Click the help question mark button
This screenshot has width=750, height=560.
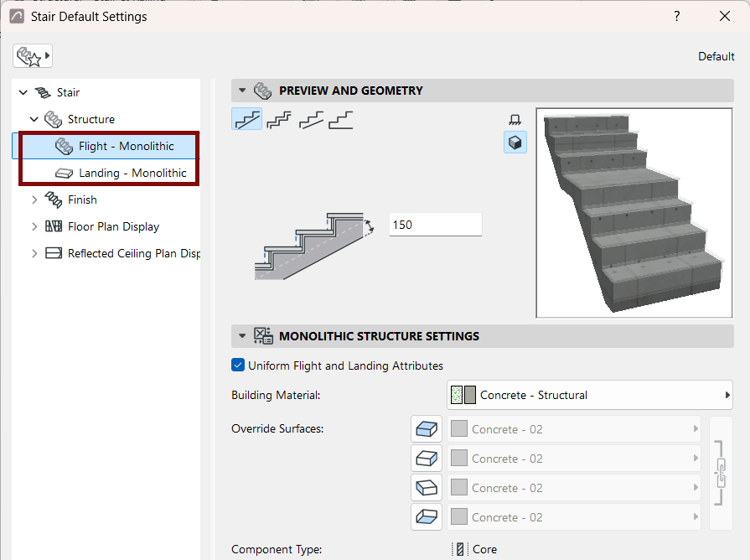point(677,16)
